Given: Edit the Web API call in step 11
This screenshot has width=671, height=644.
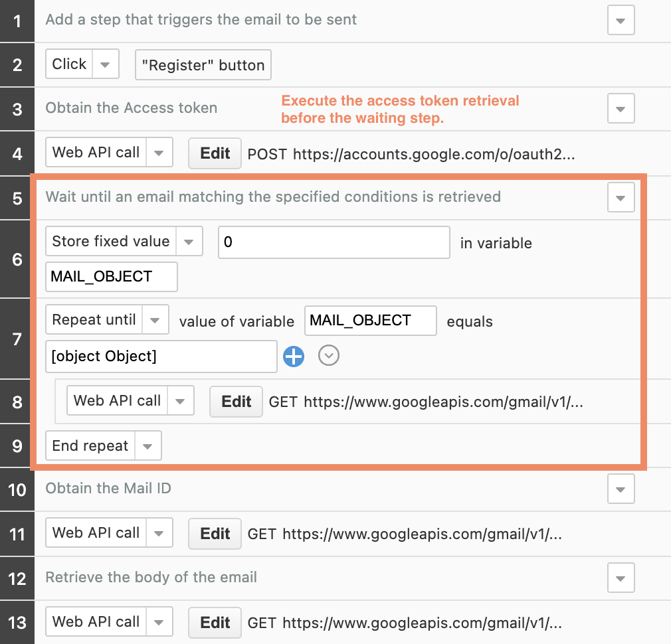Looking at the screenshot, I should 215,533.
